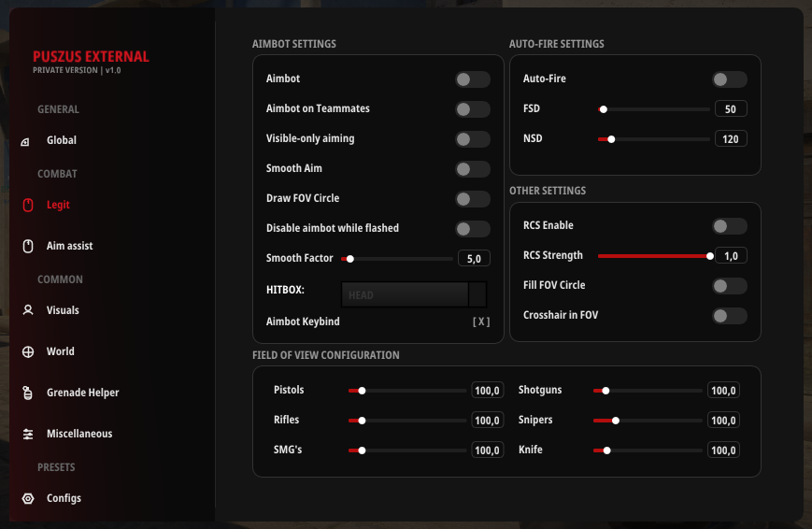The image size is (812, 529).
Task: Click the RCS Strength slider handle
Action: click(710, 256)
